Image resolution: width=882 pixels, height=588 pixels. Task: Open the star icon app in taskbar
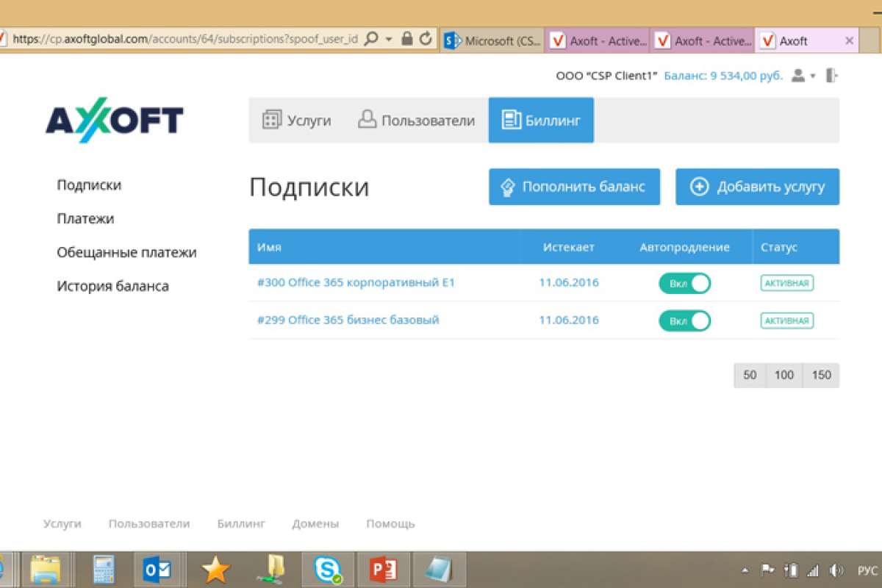click(215, 570)
